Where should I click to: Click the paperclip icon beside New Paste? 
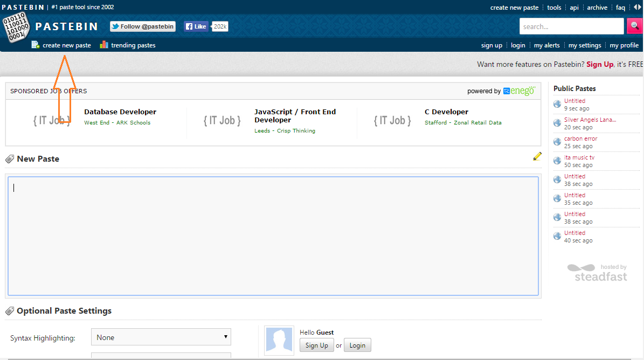(x=9, y=158)
